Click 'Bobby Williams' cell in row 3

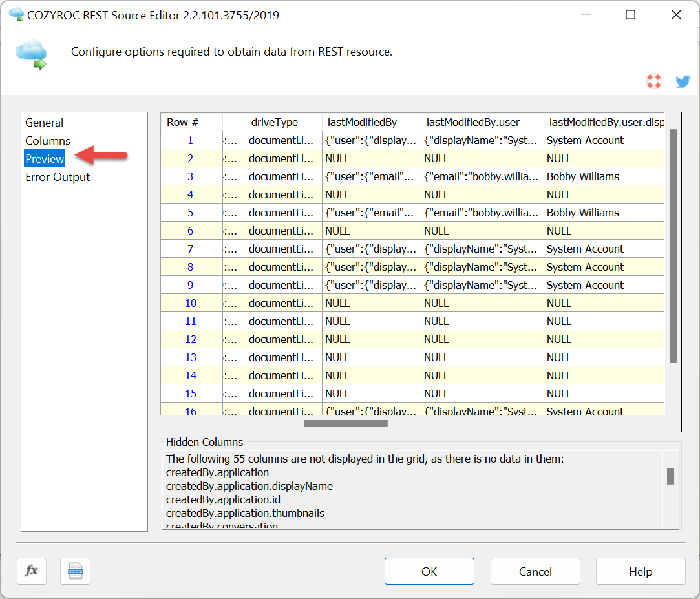click(x=604, y=177)
